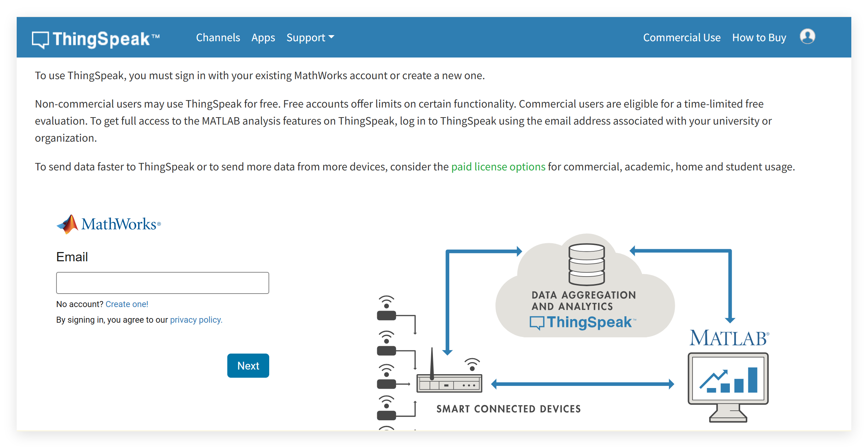
Task: Click the ThingSpeak logo in header
Action: [x=96, y=39]
